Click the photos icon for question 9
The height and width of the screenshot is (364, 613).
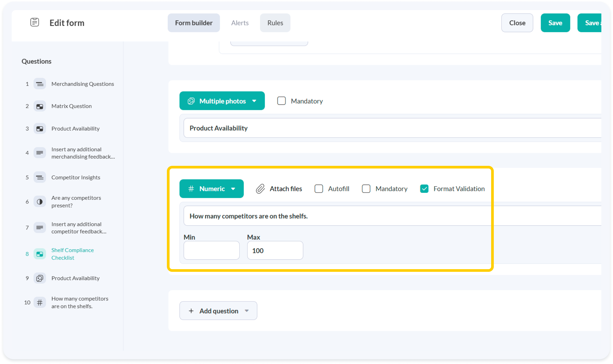(x=40, y=278)
